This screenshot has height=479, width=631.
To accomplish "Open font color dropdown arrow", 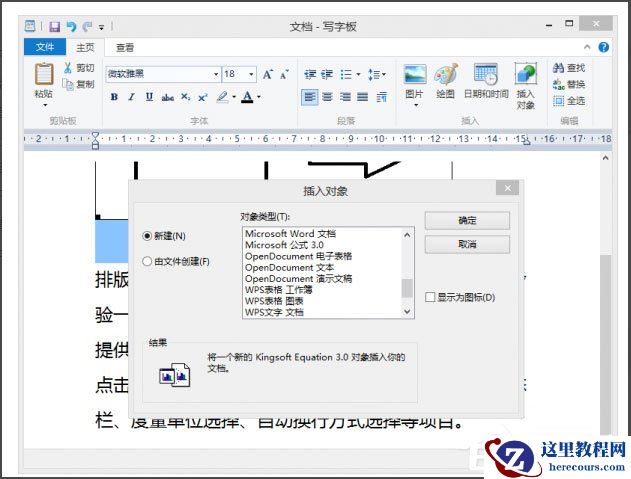I will click(x=259, y=97).
